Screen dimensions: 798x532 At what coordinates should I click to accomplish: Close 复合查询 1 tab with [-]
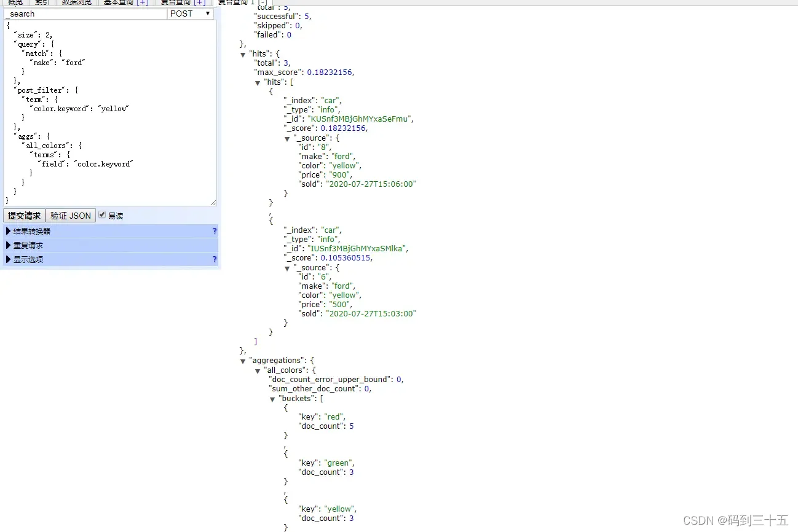pyautogui.click(x=263, y=2)
